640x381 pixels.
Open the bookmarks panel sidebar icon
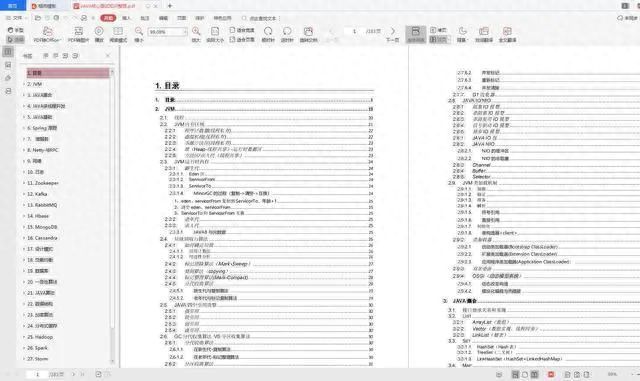8,52
